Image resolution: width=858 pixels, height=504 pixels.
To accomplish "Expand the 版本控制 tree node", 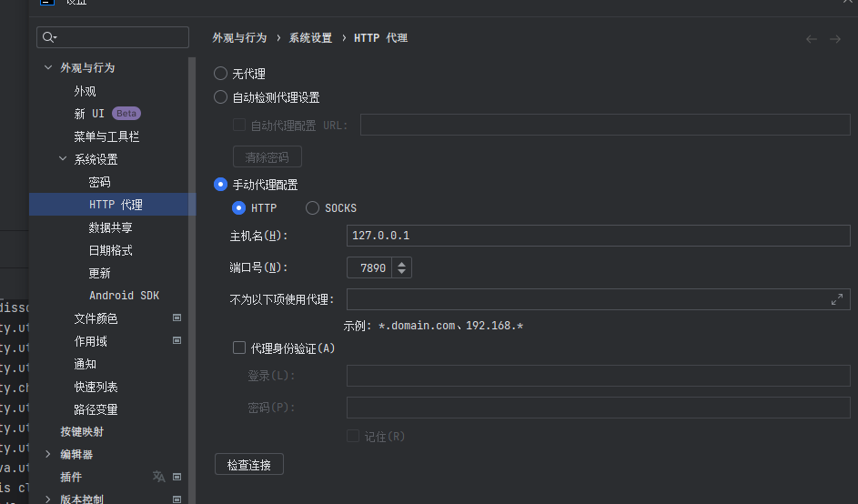I will [48, 499].
